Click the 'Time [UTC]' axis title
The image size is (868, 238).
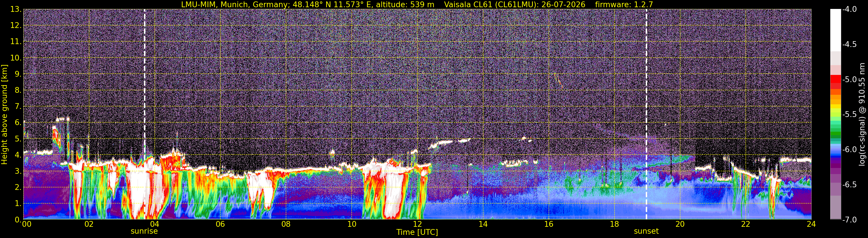pyautogui.click(x=417, y=232)
